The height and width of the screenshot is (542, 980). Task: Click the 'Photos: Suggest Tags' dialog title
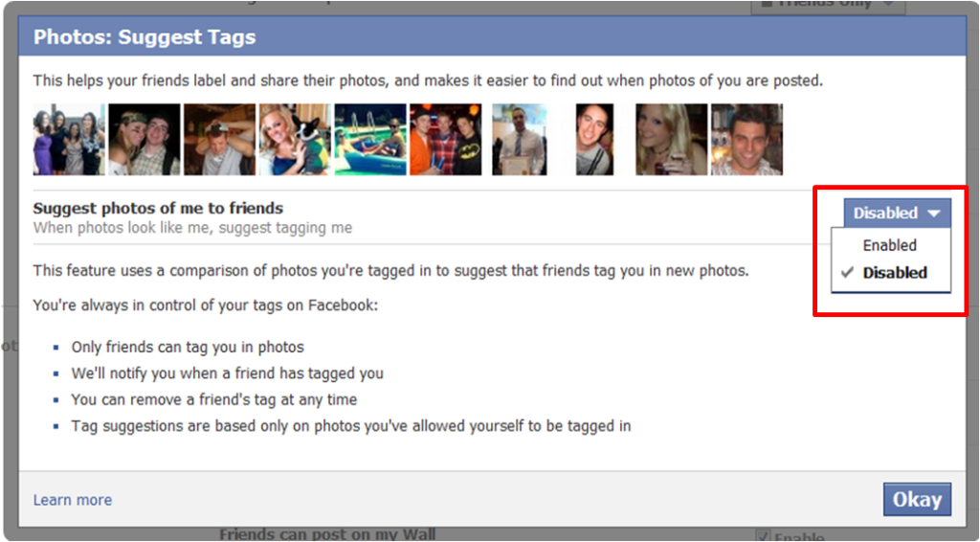(x=145, y=37)
